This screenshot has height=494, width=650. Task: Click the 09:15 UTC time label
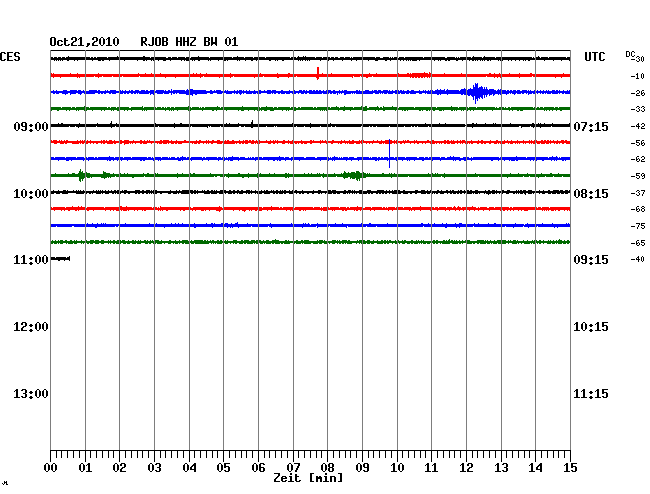point(591,260)
